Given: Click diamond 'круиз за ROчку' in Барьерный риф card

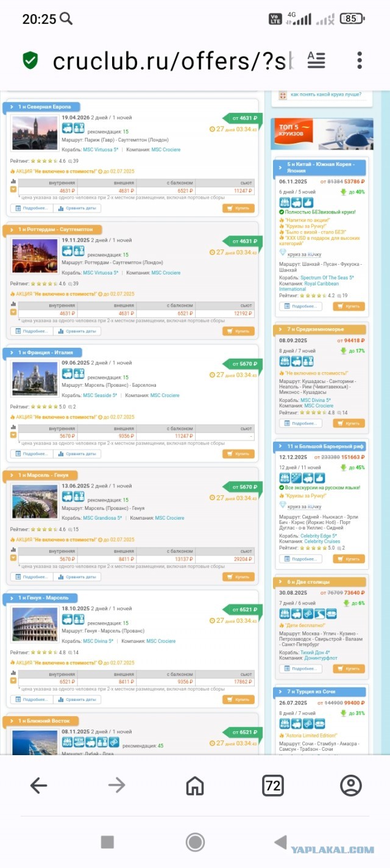Looking at the screenshot, I should [300, 506].
